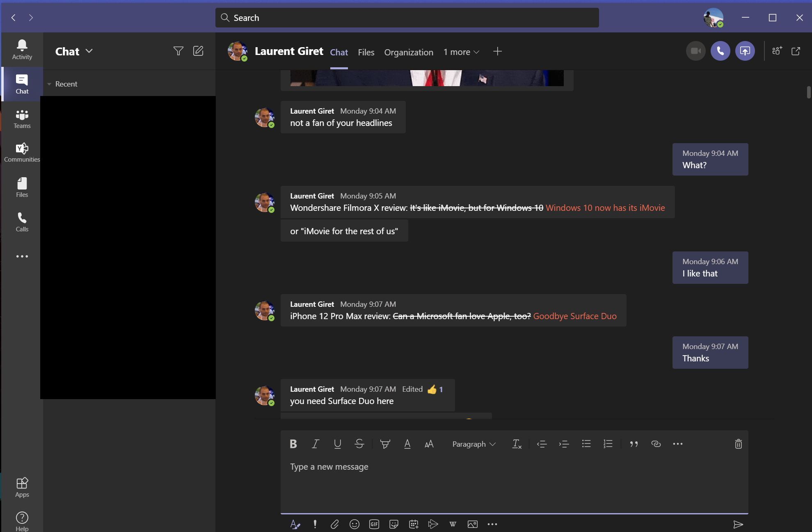The width and height of the screenshot is (812, 532).
Task: Click the Quote block icon
Action: [634, 443]
